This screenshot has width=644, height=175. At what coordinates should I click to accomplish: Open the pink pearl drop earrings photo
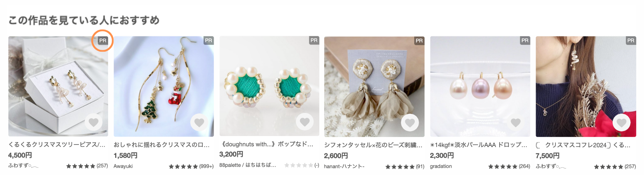480,86
